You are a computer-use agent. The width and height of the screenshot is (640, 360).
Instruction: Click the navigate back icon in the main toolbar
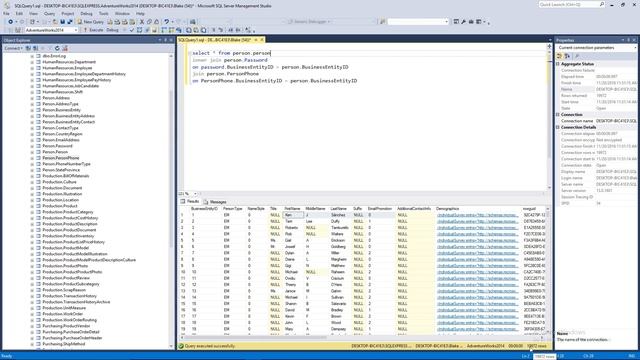[11, 22]
